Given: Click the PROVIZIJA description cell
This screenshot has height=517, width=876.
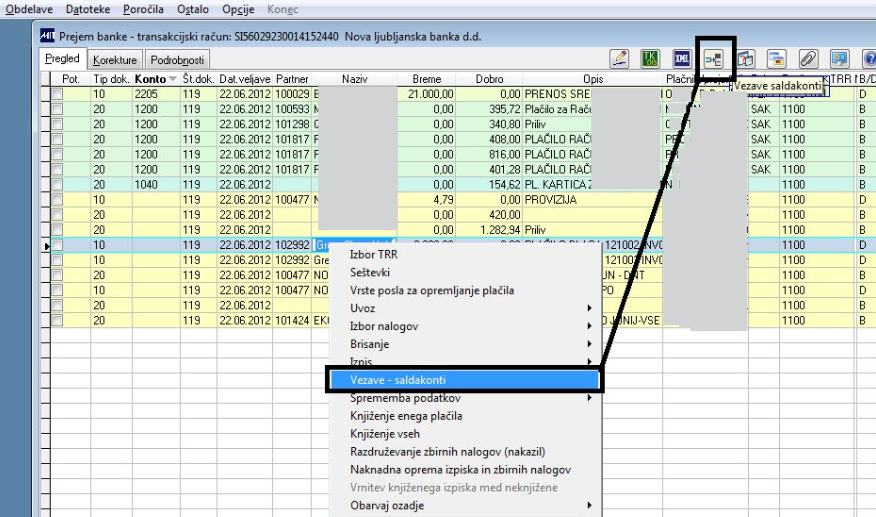Looking at the screenshot, I should [x=593, y=200].
